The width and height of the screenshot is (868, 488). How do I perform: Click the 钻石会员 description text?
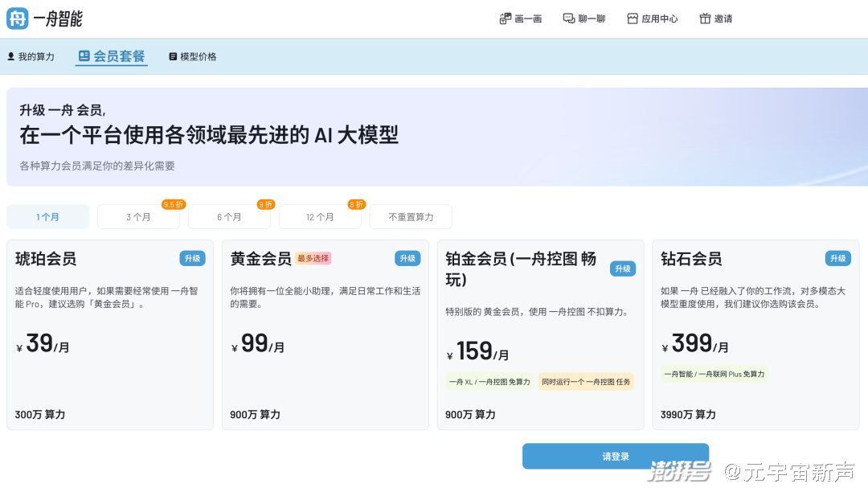tap(753, 297)
